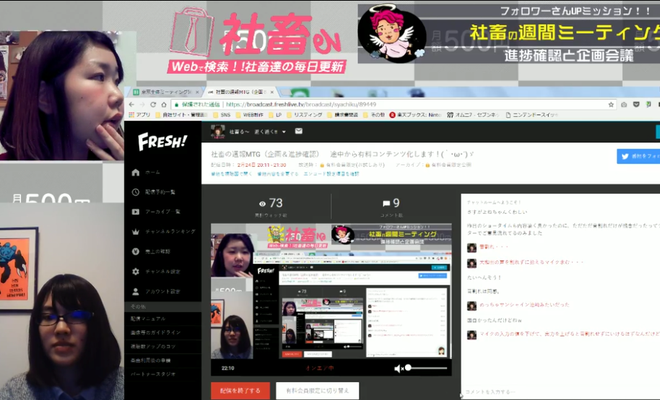The height and width of the screenshot is (400, 660).
Task: Click the red end broadcast button
Action: pyautogui.click(x=240, y=390)
